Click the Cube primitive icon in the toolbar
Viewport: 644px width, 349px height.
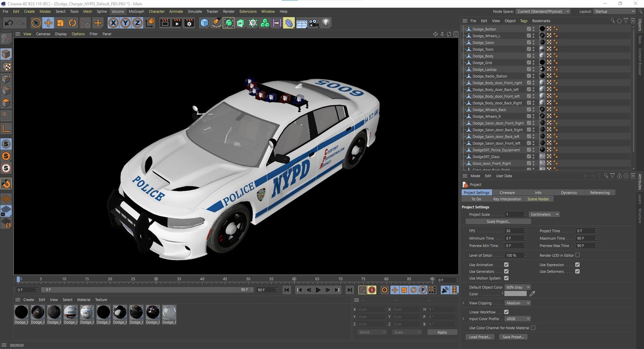click(x=204, y=23)
